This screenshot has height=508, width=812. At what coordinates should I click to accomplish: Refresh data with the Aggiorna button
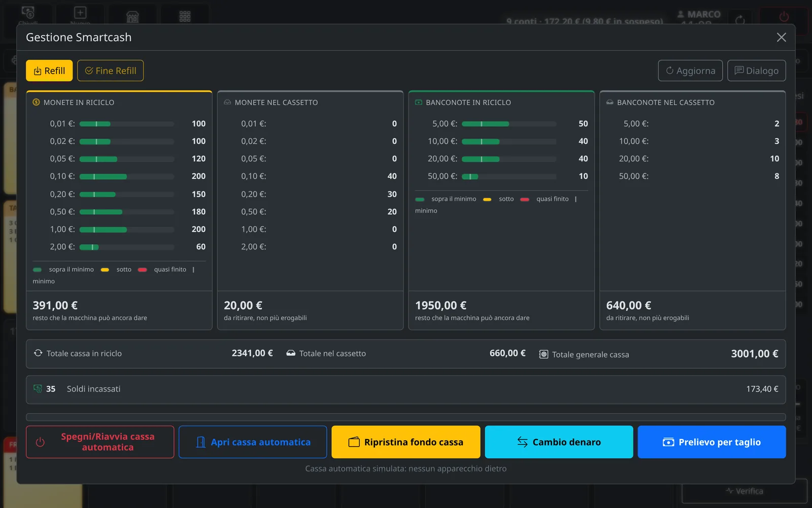click(x=690, y=71)
